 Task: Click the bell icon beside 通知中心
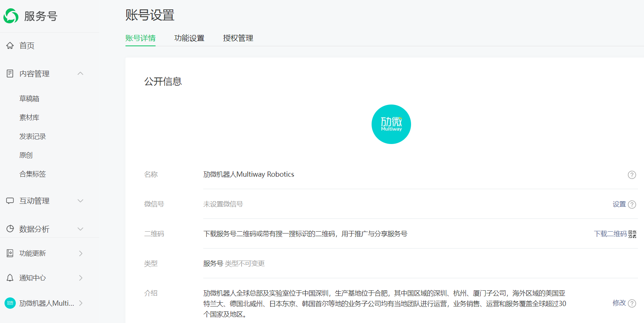point(10,278)
